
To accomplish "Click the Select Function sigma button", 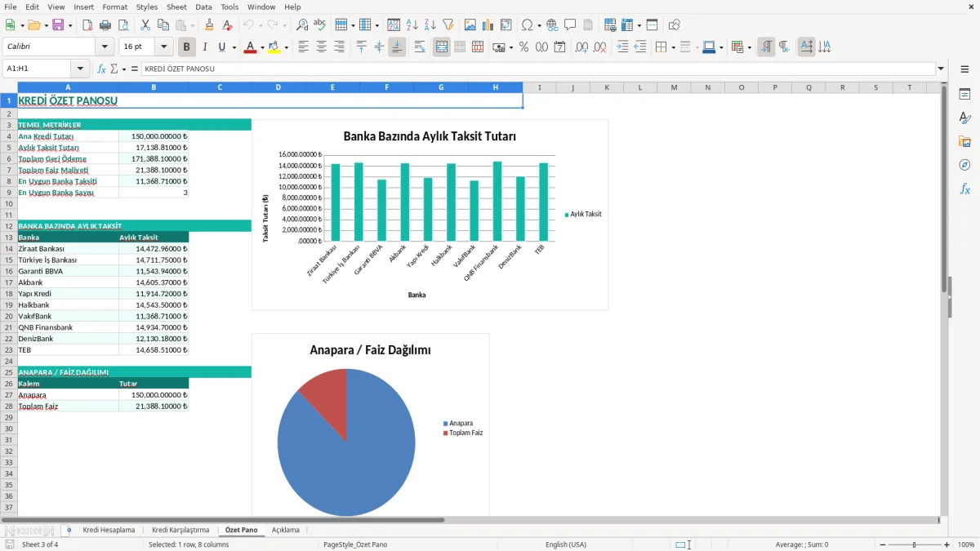I will (114, 69).
